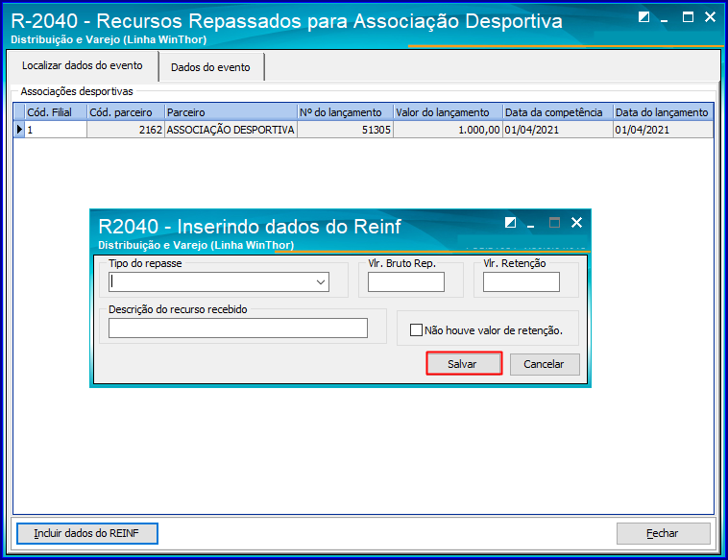Click the 1.000,00 value cell
Screen dimensions: 728x560
[448, 130]
